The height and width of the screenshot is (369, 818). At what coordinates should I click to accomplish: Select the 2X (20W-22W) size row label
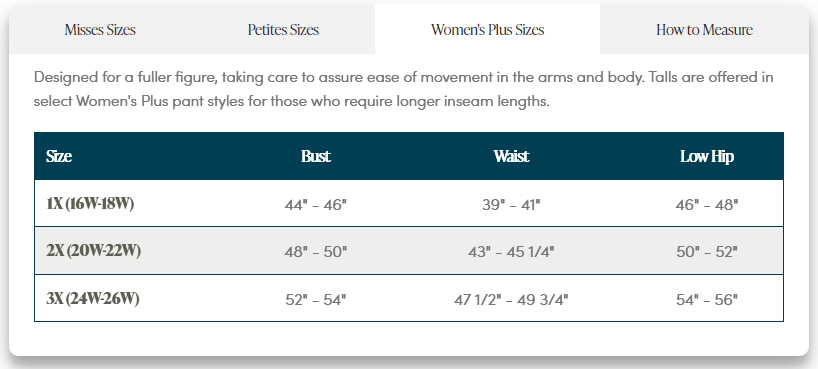(x=94, y=251)
